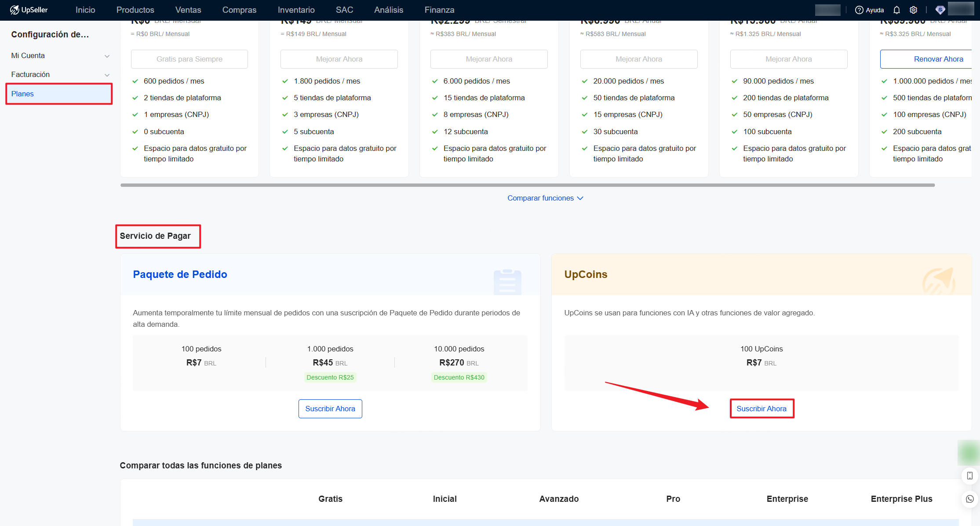Open settings gear in top bar
Viewport: 980px width, 526px height.
point(913,10)
